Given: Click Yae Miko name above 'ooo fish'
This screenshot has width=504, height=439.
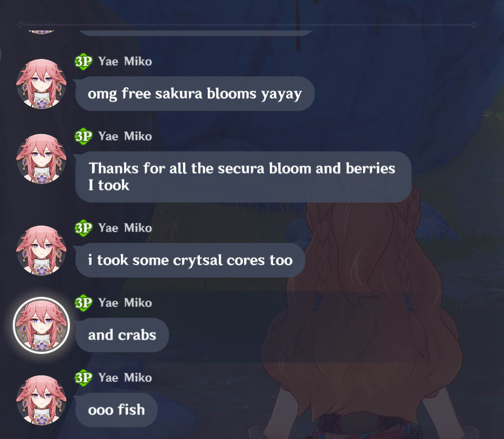Looking at the screenshot, I should [125, 377].
